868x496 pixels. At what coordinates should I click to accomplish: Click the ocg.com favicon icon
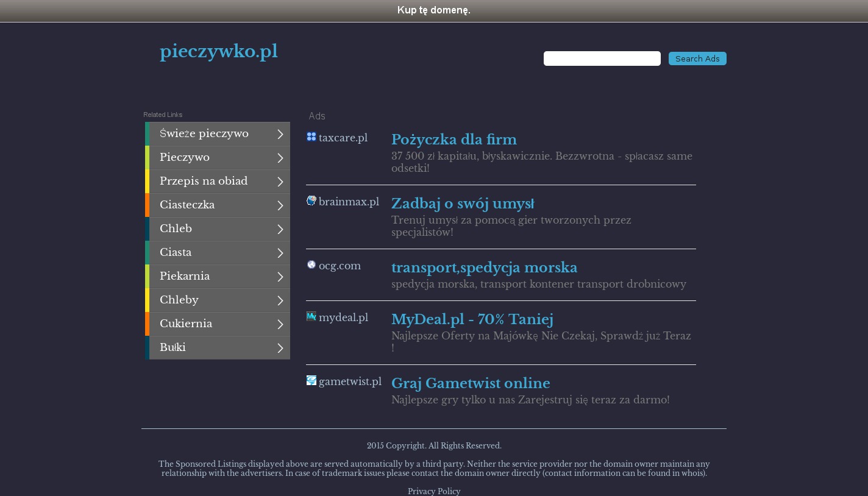pos(311,265)
